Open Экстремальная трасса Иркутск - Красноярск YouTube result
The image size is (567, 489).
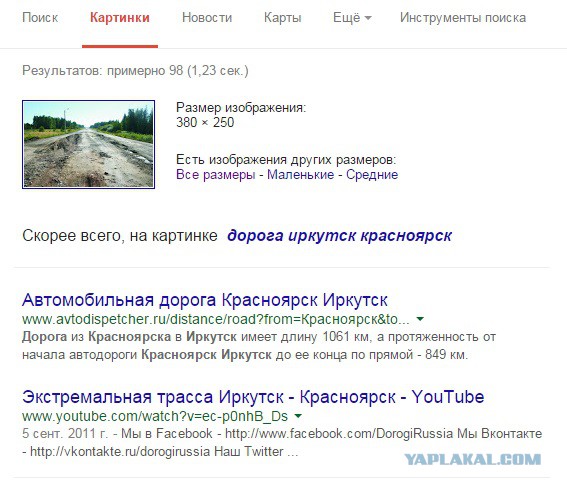253,397
